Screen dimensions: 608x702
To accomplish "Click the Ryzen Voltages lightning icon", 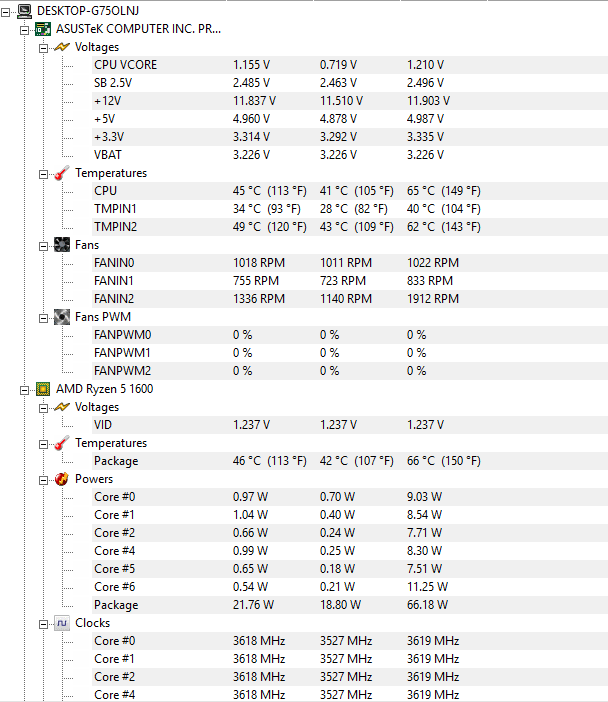I will (62, 407).
